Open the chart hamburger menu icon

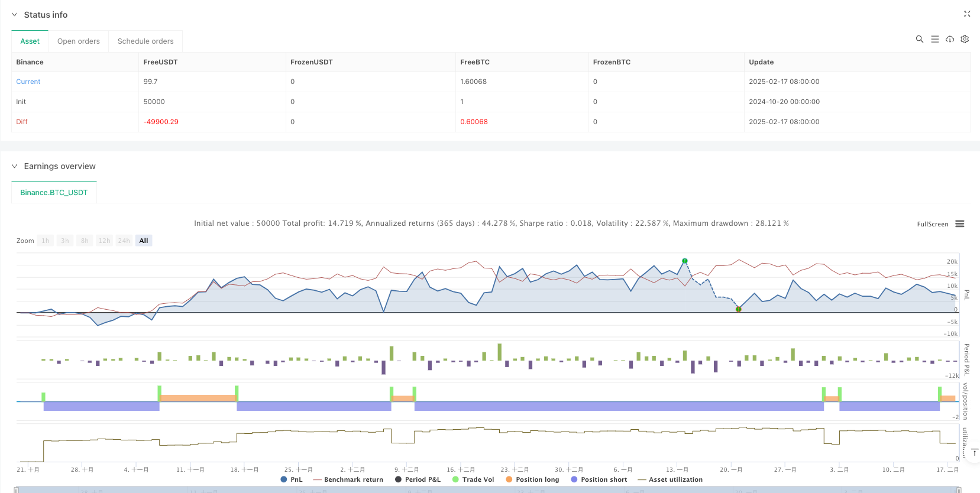[960, 224]
